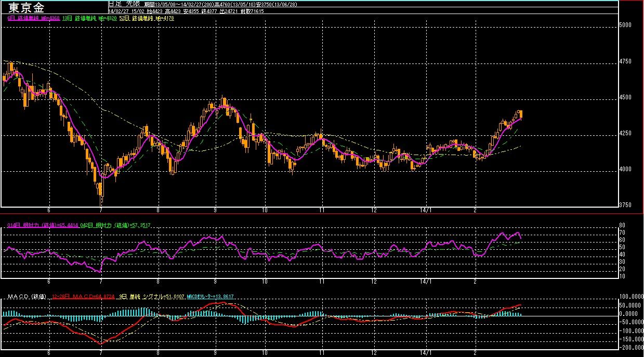Click month 9 label under price chart

pos(215,210)
